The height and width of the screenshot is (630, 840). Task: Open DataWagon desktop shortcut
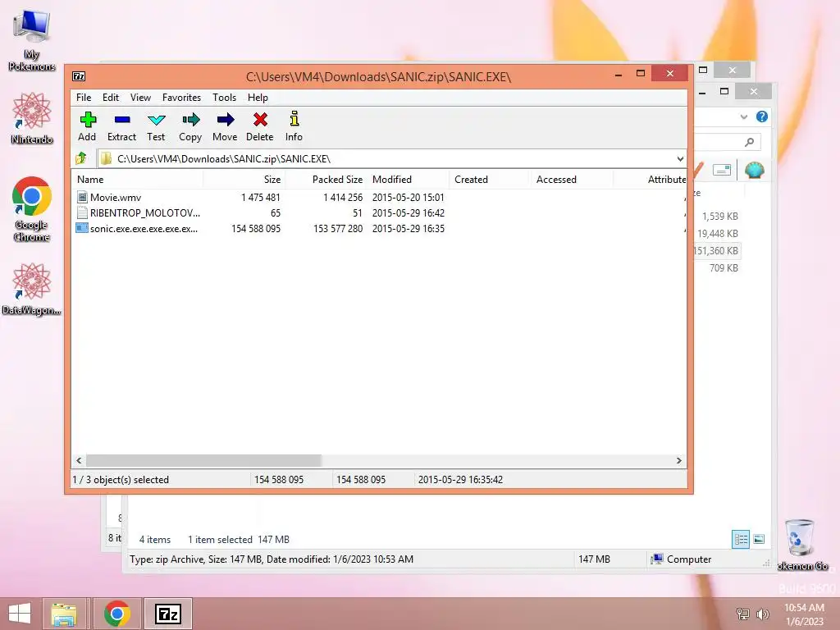(x=32, y=290)
